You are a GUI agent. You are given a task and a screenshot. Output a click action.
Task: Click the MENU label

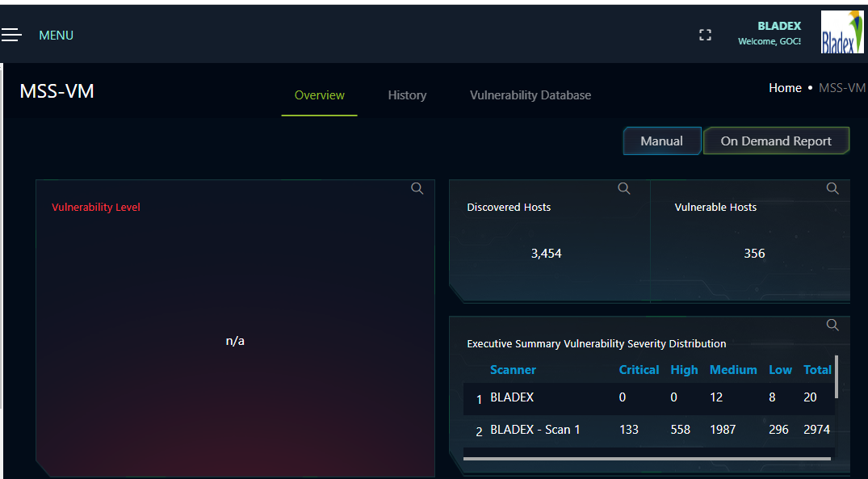pos(56,36)
